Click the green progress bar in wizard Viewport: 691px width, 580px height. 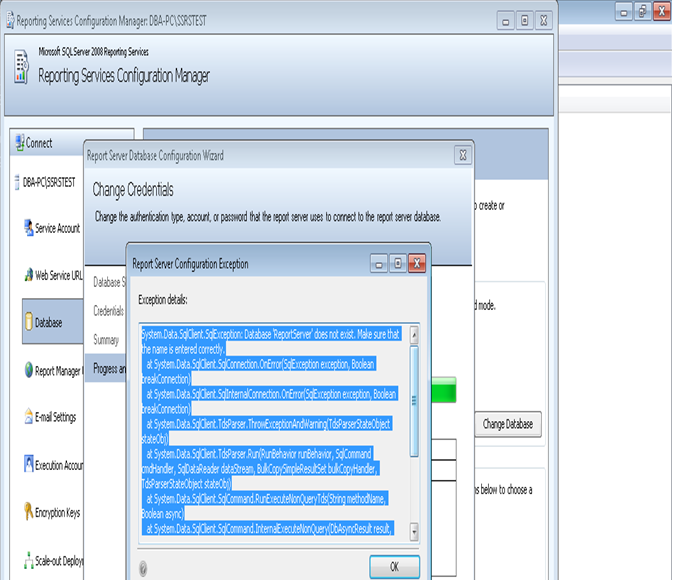pyautogui.click(x=444, y=387)
